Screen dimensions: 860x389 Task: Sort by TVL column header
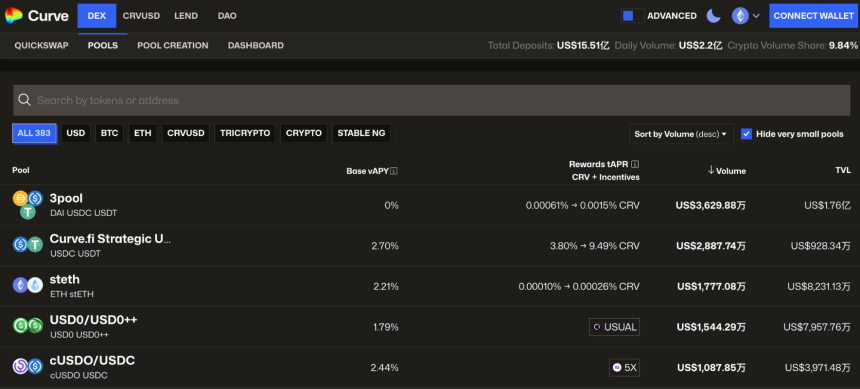(x=843, y=171)
